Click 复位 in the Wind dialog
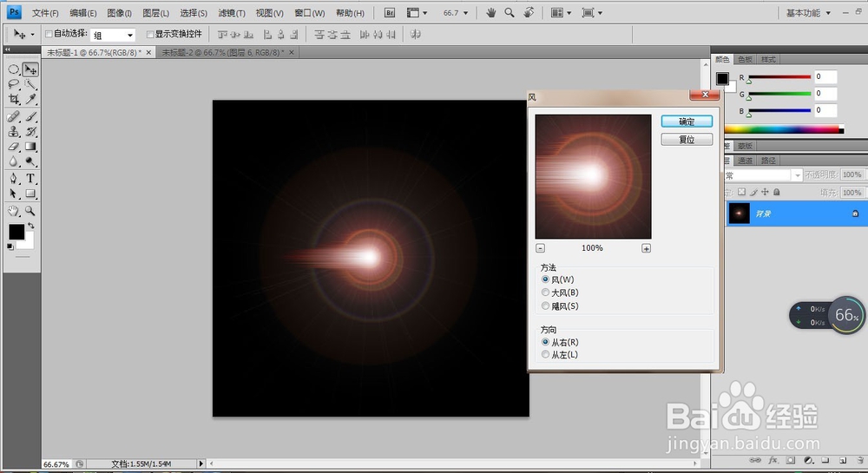 point(687,140)
